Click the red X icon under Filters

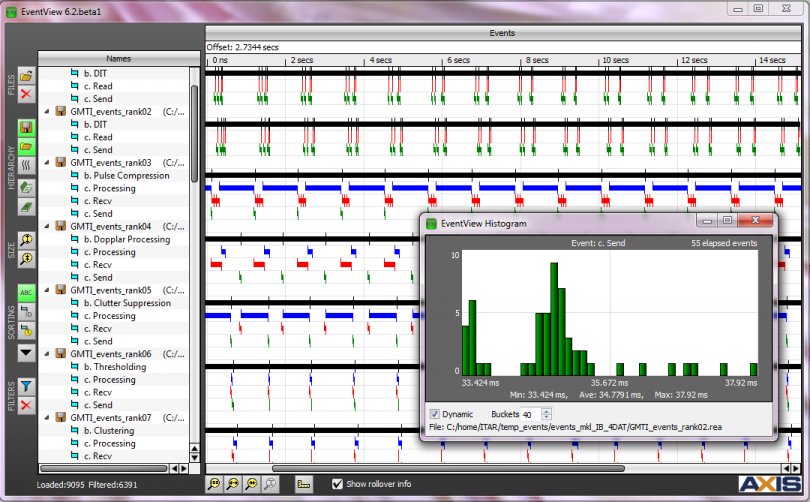pos(26,404)
